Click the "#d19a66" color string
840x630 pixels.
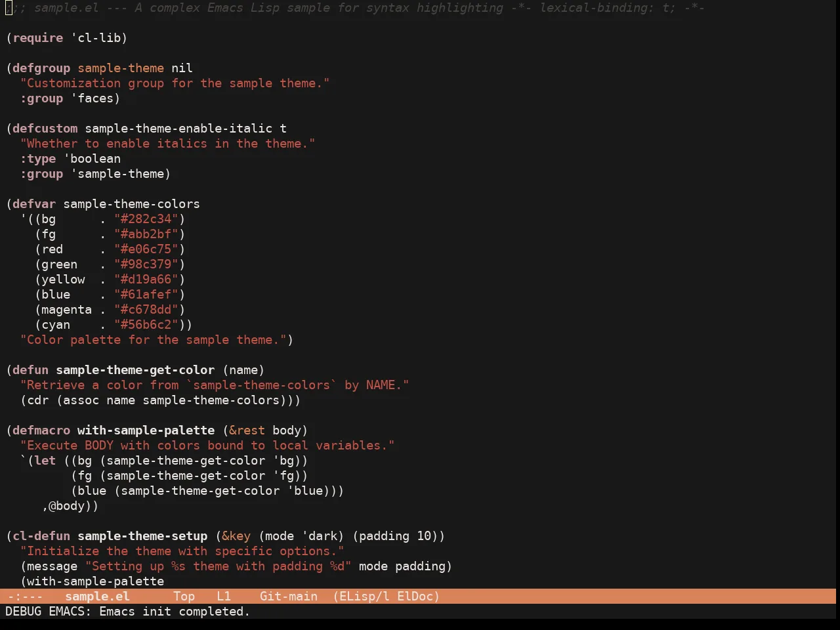146,280
